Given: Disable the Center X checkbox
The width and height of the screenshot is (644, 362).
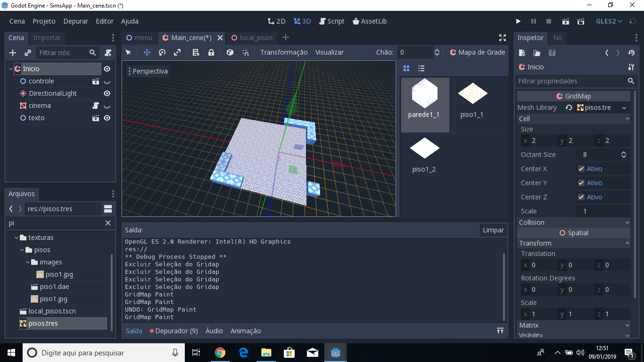Looking at the screenshot, I should click(581, 168).
